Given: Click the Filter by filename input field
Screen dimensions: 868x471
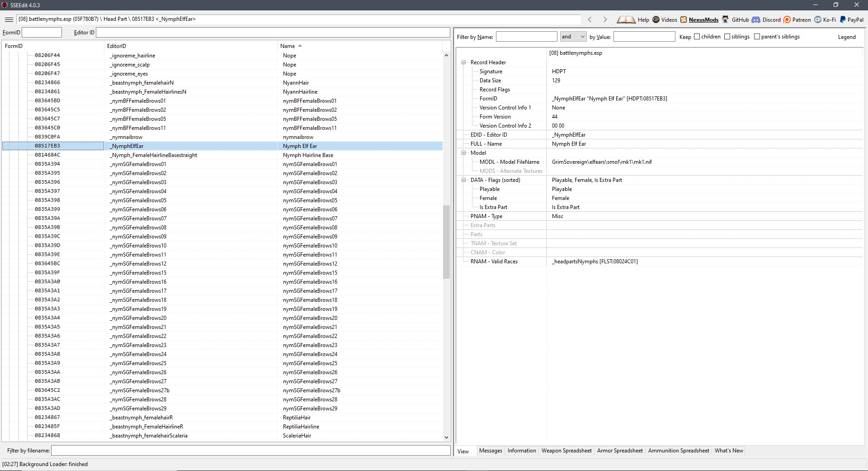Looking at the screenshot, I should click(251, 451).
